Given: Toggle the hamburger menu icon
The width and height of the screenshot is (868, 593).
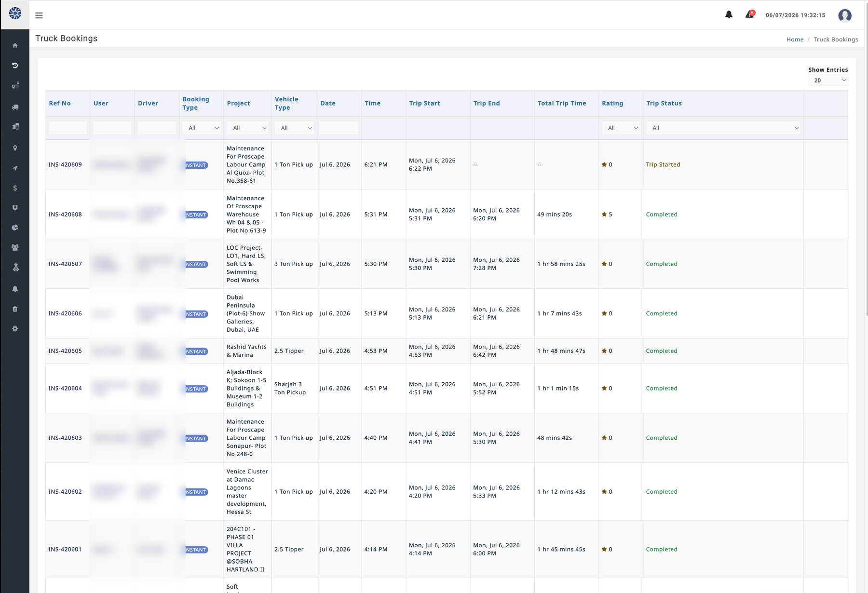Looking at the screenshot, I should 39,15.
